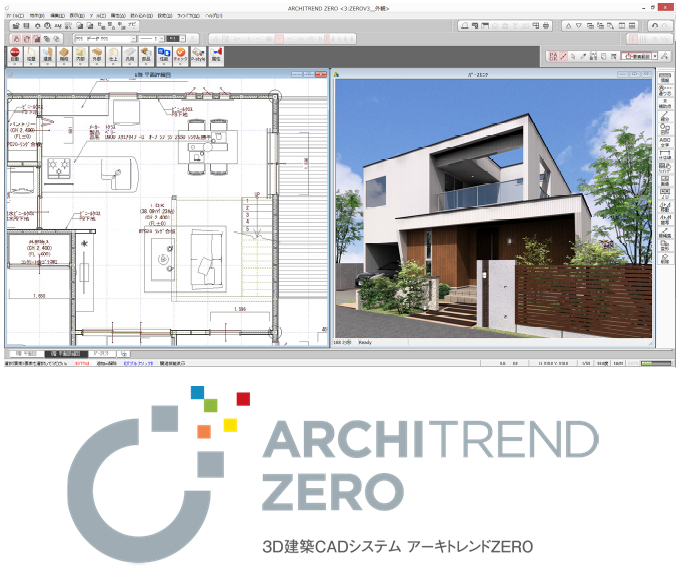The height and width of the screenshot is (576, 677).
Task: Run the チェック check tool
Action: tap(180, 55)
